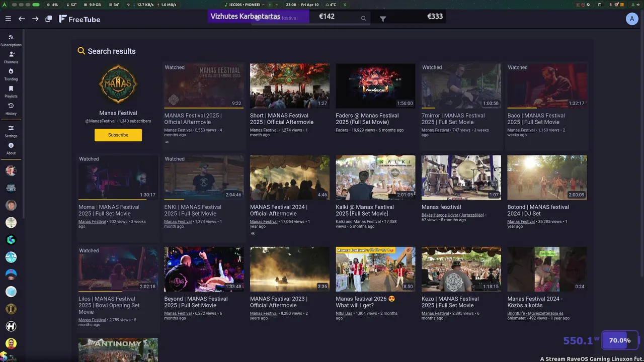This screenshot has height=362, width=644.
Task: Play Kalki @ Manas Festival 2025 thumbnail
Action: pos(375,177)
